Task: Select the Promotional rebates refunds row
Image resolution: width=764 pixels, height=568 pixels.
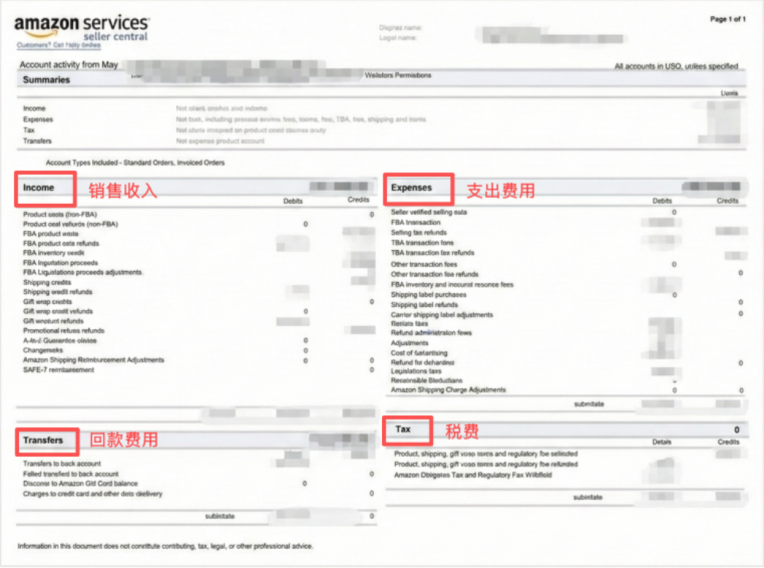Action: [64, 330]
